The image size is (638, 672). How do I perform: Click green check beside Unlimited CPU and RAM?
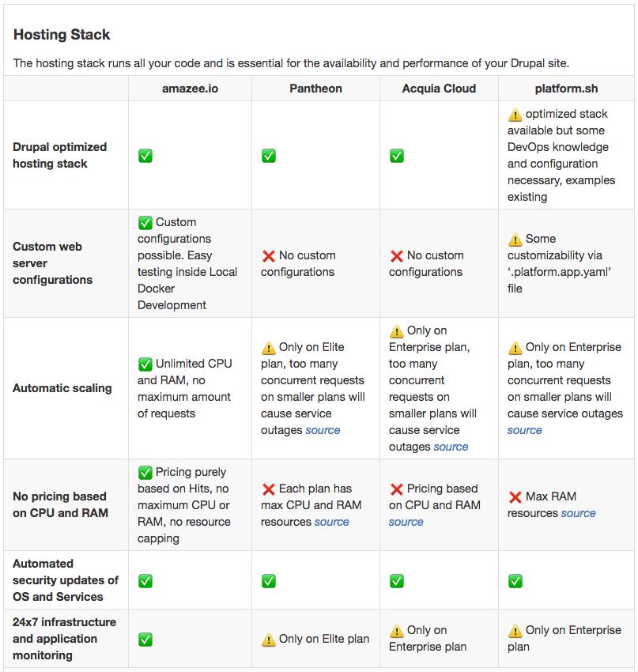(x=145, y=364)
